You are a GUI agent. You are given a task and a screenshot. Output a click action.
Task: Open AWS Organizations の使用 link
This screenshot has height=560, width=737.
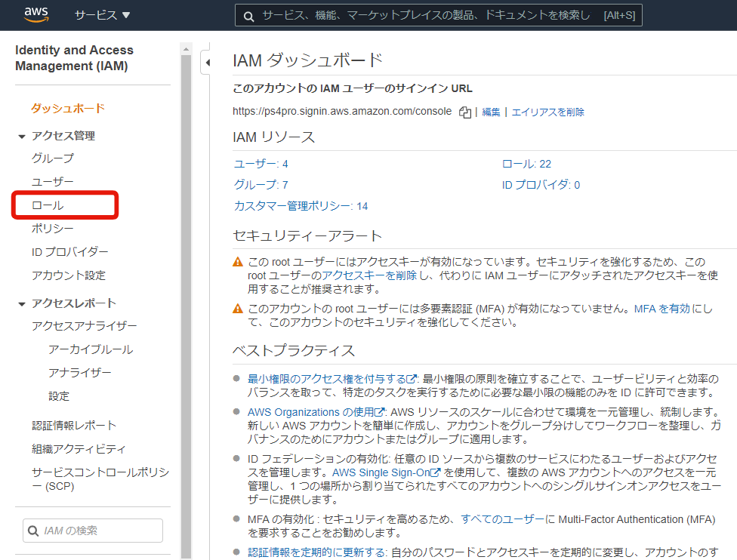tap(316, 412)
